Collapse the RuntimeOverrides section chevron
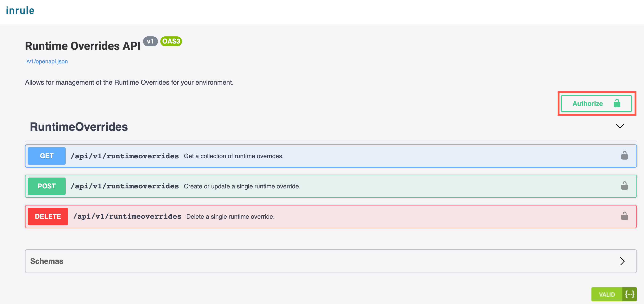 [620, 126]
